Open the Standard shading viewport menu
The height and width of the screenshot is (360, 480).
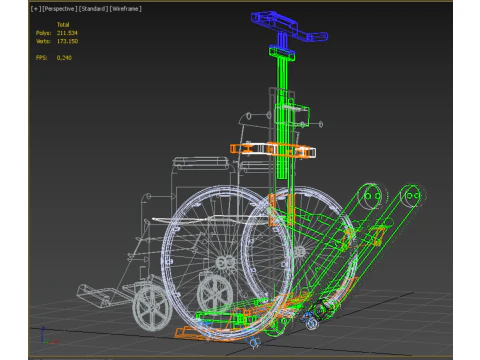point(94,9)
